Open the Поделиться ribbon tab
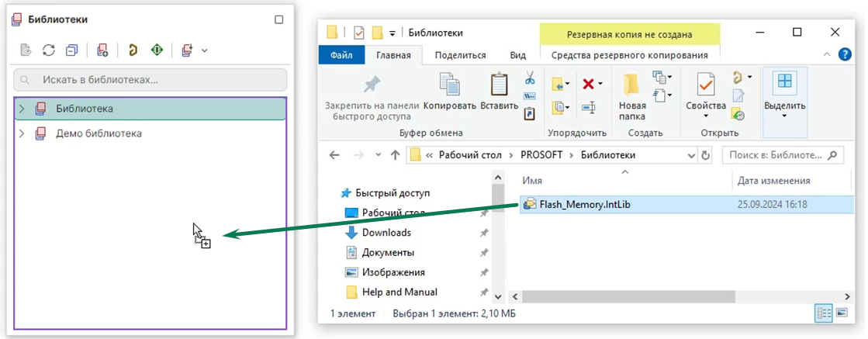Image resolution: width=868 pixels, height=339 pixels. [x=460, y=55]
